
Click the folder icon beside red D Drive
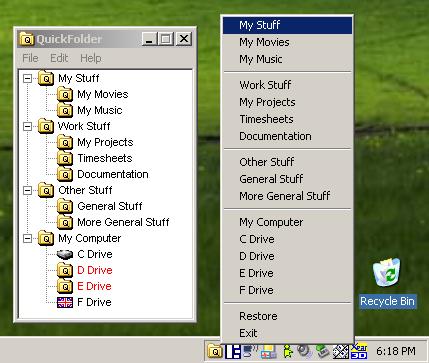coord(65,270)
